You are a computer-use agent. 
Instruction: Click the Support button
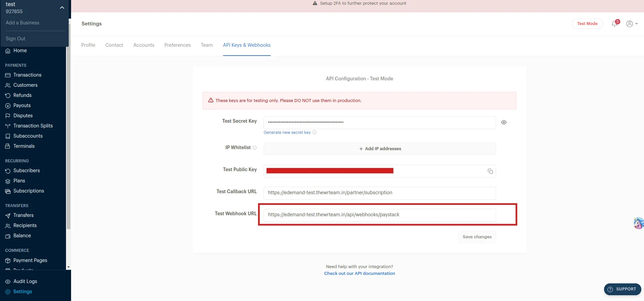coord(622,289)
